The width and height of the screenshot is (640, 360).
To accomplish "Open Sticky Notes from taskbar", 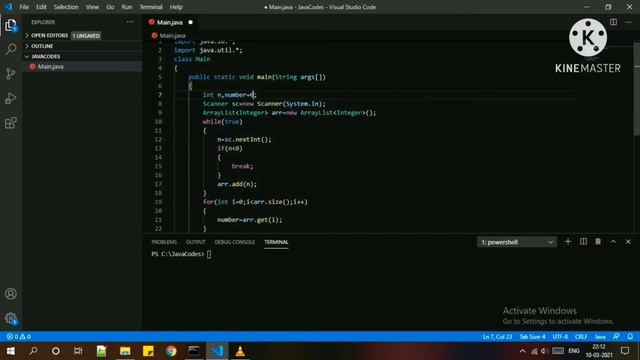I will [148, 351].
